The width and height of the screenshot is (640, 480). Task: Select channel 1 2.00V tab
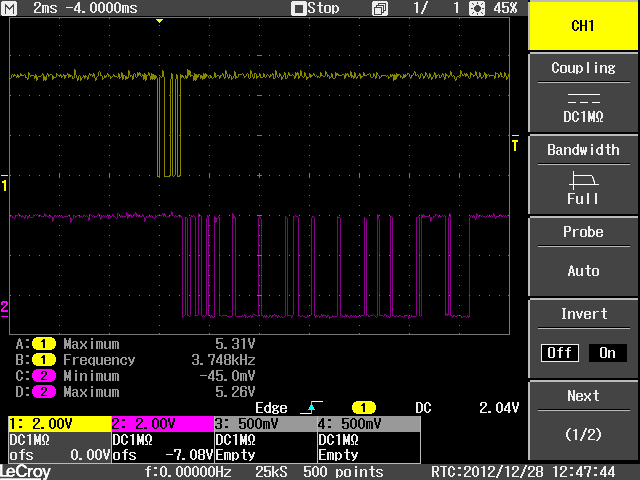coord(60,424)
